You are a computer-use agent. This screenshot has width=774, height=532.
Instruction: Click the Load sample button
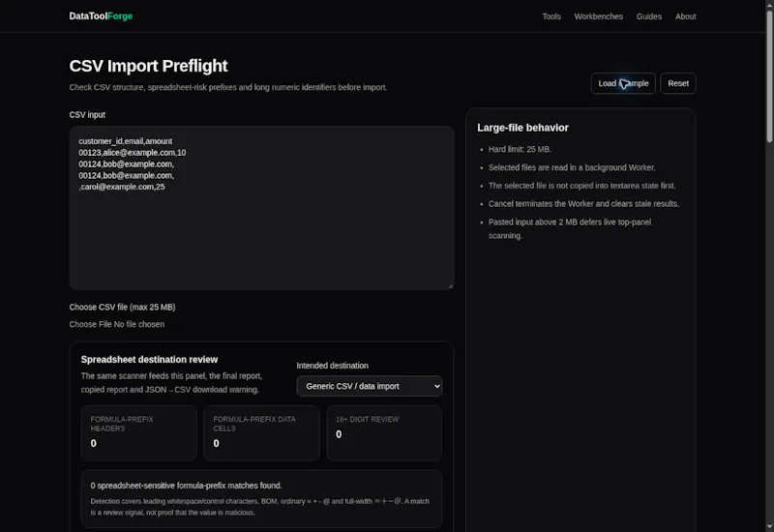point(623,83)
